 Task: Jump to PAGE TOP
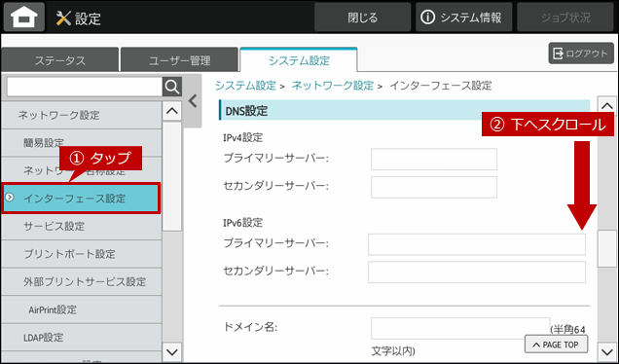click(556, 345)
